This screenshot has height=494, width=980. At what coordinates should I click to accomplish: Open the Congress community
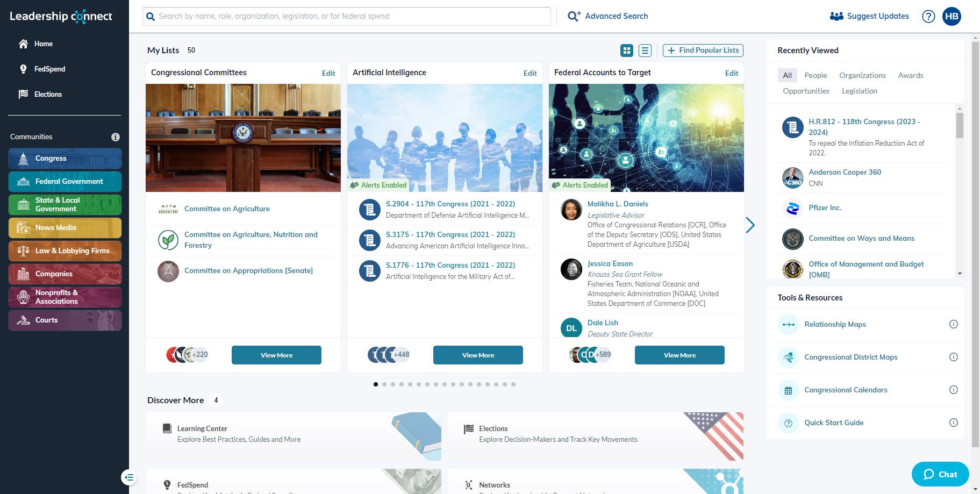click(x=65, y=159)
